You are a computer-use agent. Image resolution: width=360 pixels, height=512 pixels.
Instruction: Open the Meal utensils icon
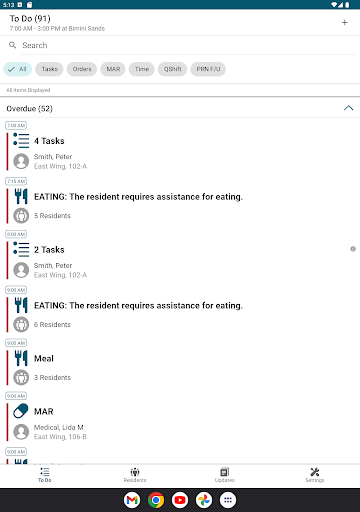pos(21,358)
